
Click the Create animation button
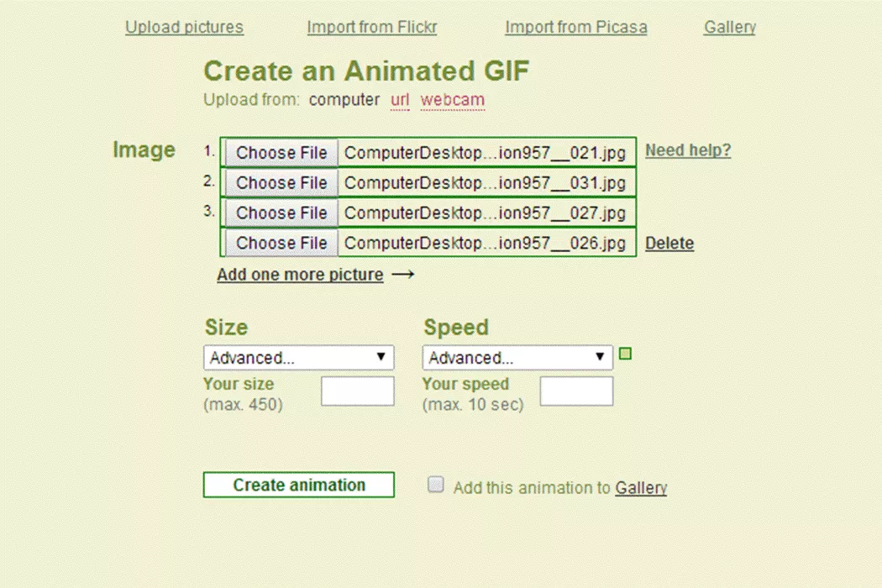pyautogui.click(x=298, y=485)
